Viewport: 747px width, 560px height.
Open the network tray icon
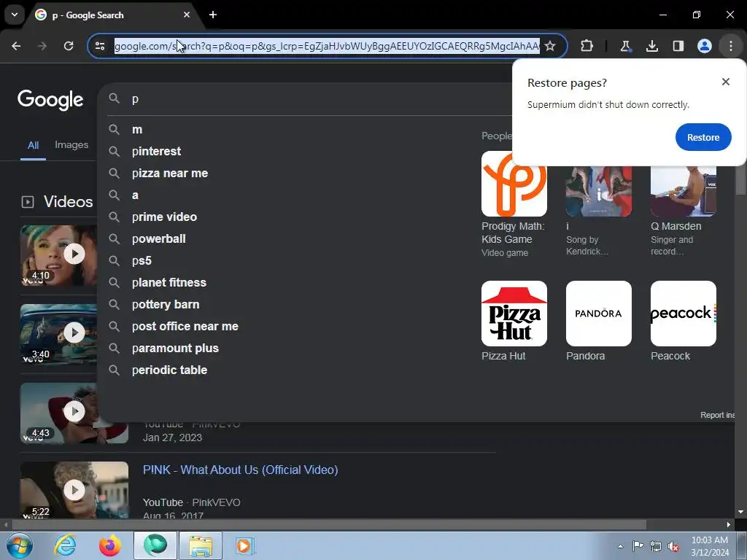pos(656,547)
